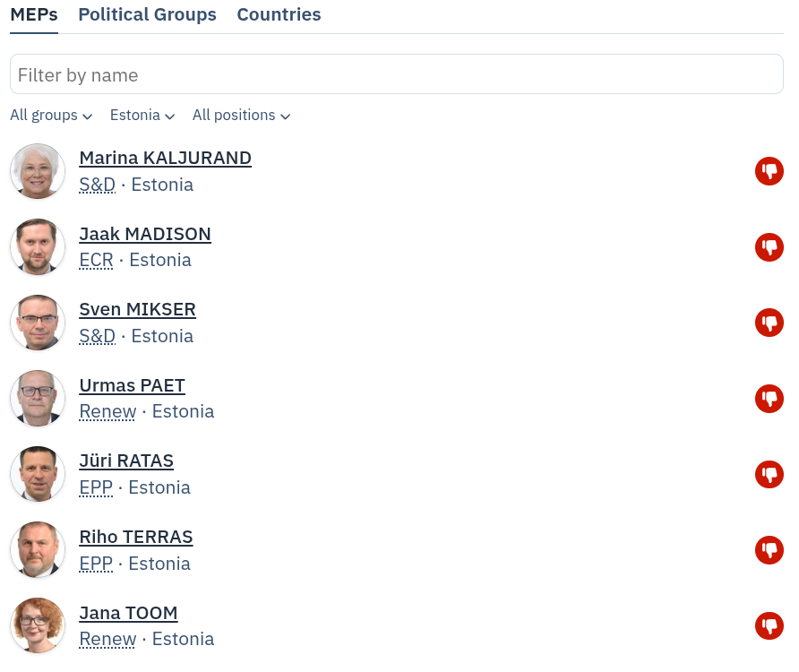Open Riho TERRAS profile link
799x672 pixels.
(x=136, y=538)
